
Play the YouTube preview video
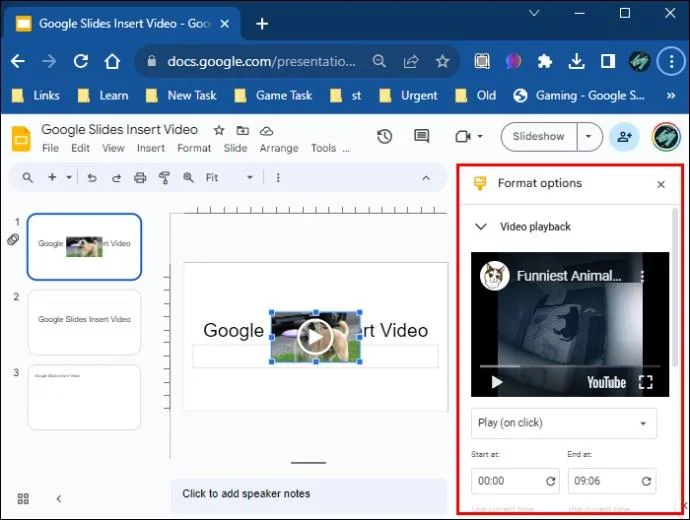497,382
